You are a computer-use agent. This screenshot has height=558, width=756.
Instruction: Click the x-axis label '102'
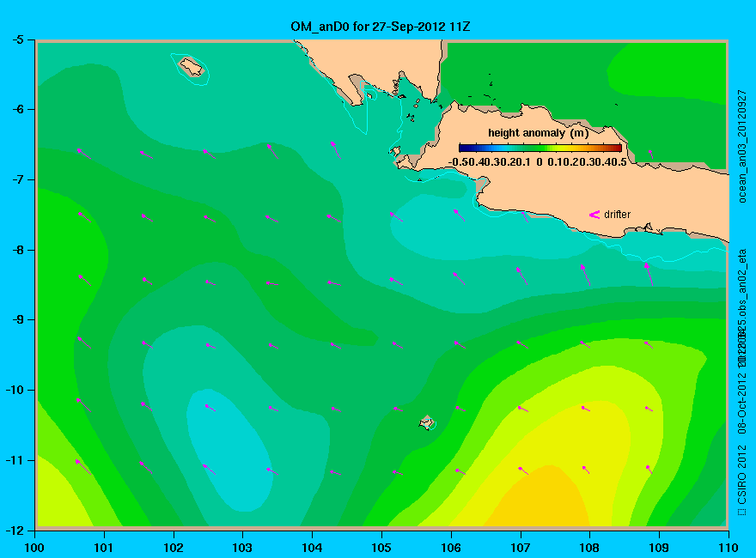[x=173, y=548]
